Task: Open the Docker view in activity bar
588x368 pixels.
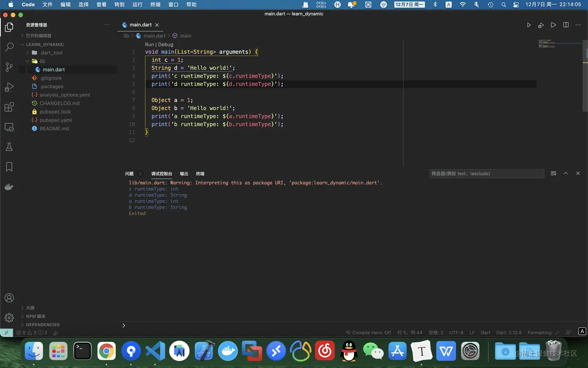Action: pyautogui.click(x=9, y=187)
